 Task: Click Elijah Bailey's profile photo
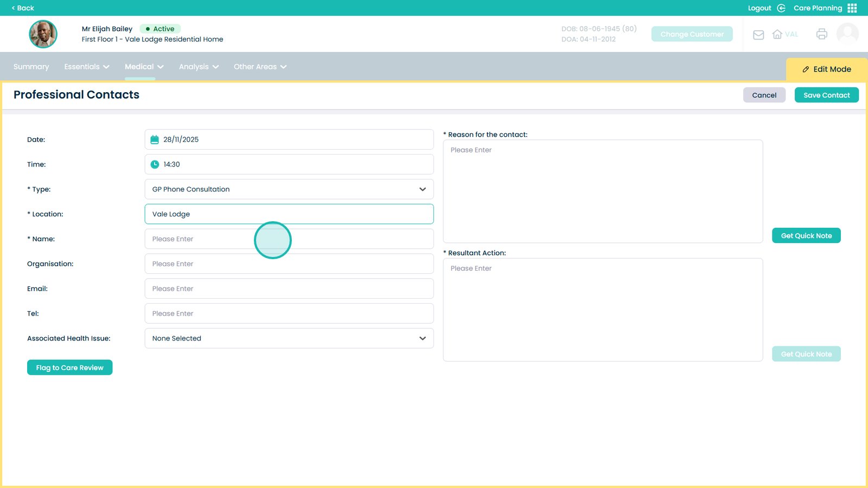pos(43,34)
